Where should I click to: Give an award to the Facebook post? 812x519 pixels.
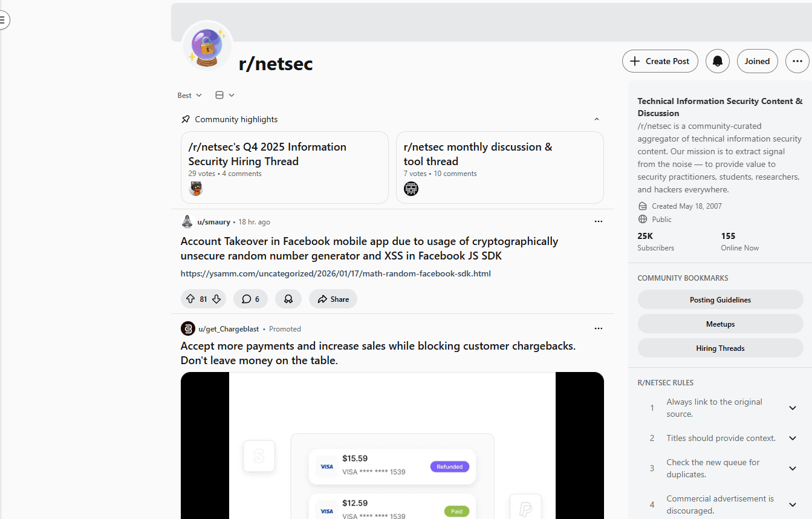(x=288, y=299)
